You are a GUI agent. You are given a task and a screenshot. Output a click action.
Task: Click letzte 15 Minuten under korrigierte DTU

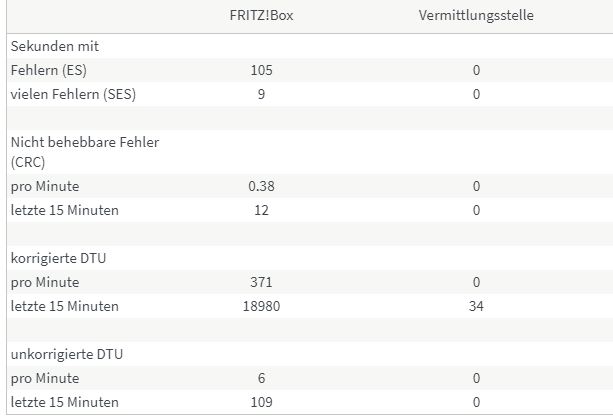(65, 306)
